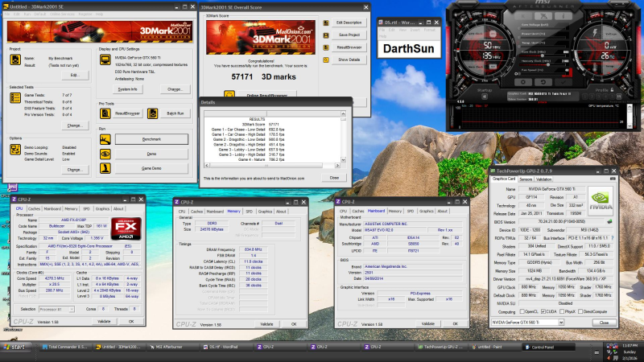Click the Benchmark run icon in 3DMark2001
644x362 pixels.
pos(105,139)
